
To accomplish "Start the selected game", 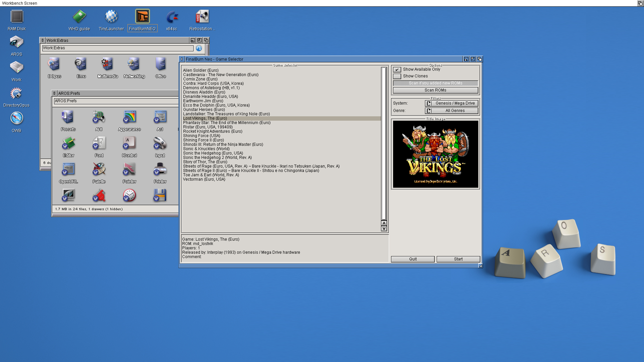I will coord(458,259).
